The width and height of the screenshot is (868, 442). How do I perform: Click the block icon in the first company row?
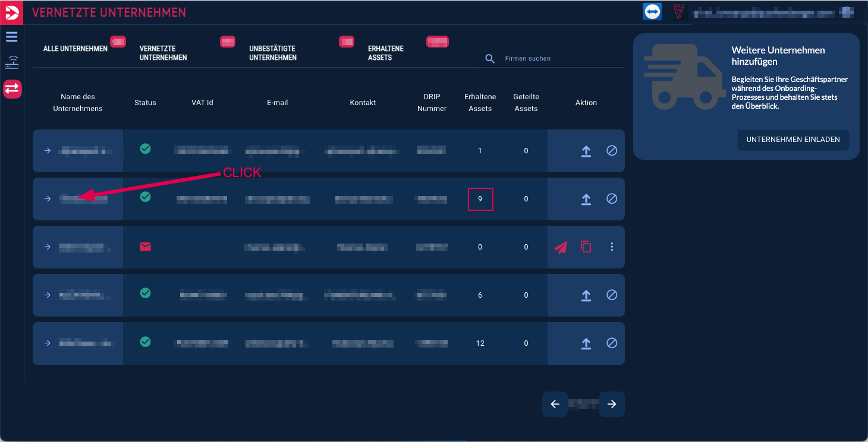612,151
